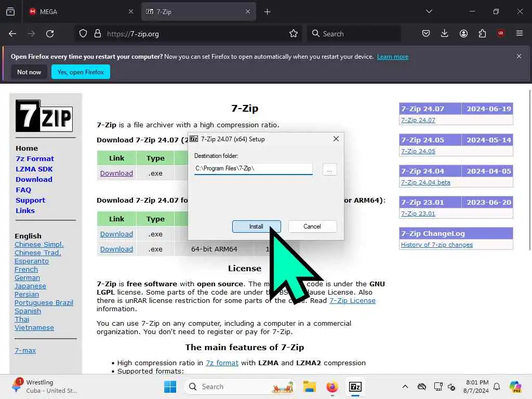Screen dimensions: 532x399
Task: Switch language to Vietnamese
Action: [34, 328]
